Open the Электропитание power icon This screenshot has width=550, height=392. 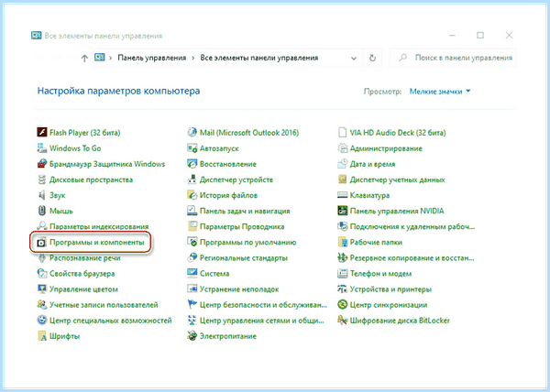point(192,336)
